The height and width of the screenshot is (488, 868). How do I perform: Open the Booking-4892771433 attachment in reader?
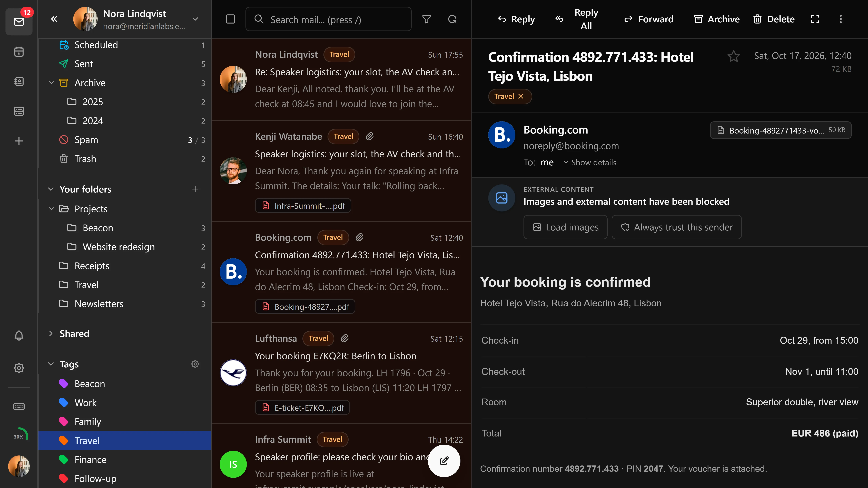point(781,130)
